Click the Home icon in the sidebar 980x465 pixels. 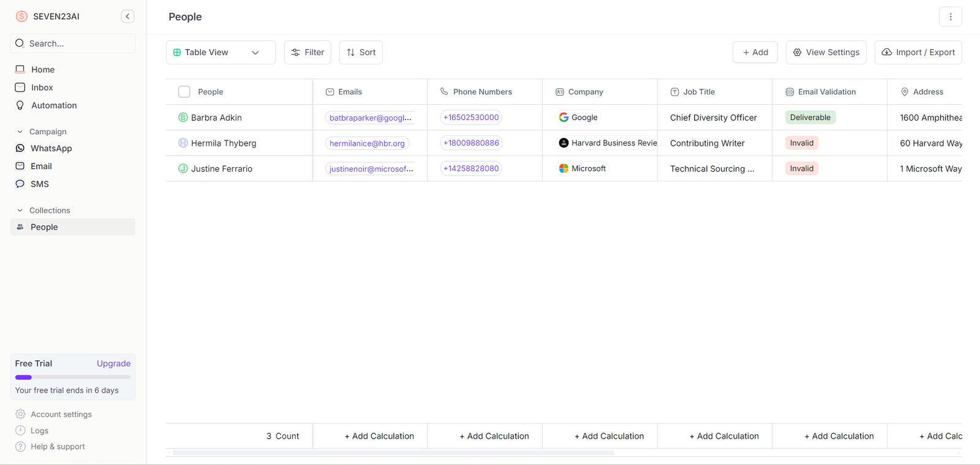tap(20, 69)
